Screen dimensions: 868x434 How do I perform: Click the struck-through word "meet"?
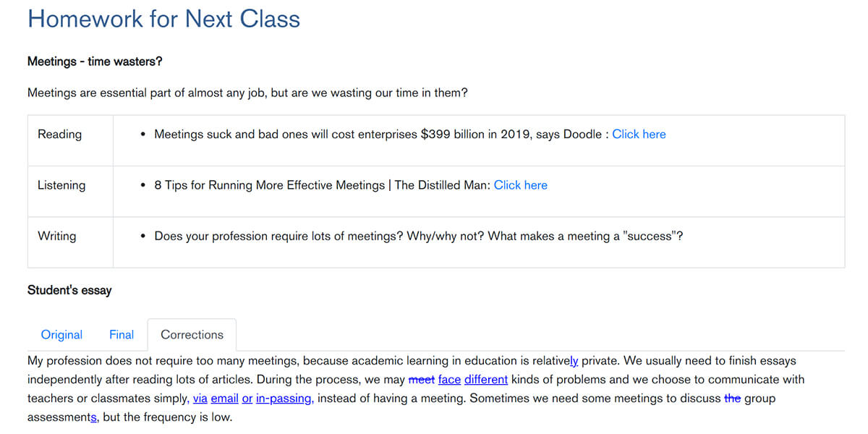pos(422,379)
